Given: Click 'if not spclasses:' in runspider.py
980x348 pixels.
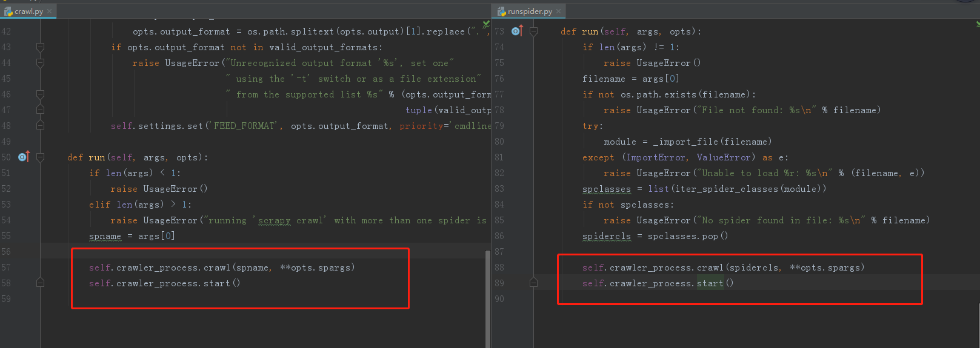Looking at the screenshot, I should [627, 205].
